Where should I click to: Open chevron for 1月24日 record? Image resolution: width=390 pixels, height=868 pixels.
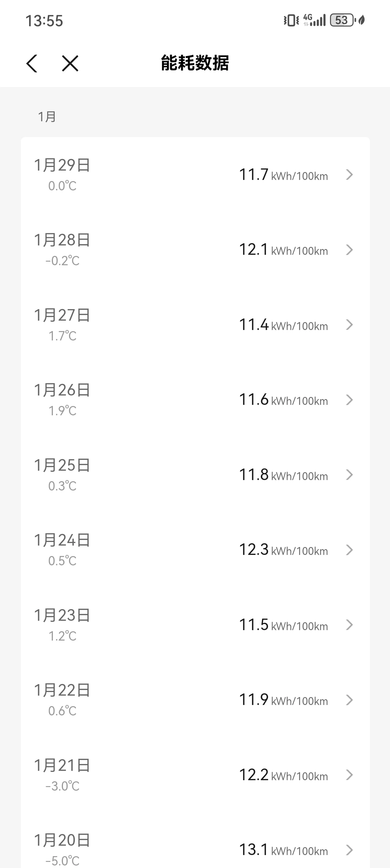(349, 550)
